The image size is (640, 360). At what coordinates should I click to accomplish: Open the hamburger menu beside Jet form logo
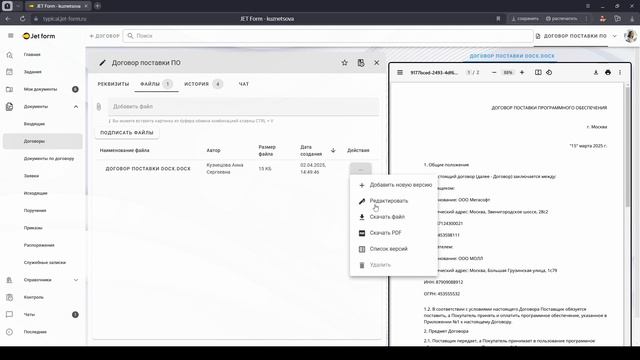click(x=11, y=36)
